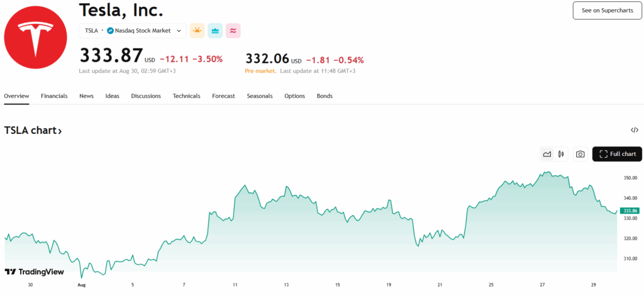644x295 pixels.
Task: Click the 29 date axis label
Action: tap(594, 284)
